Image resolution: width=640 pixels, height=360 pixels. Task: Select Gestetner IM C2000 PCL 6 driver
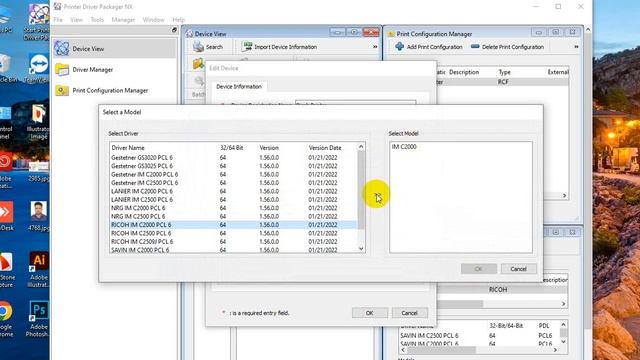tap(233, 174)
